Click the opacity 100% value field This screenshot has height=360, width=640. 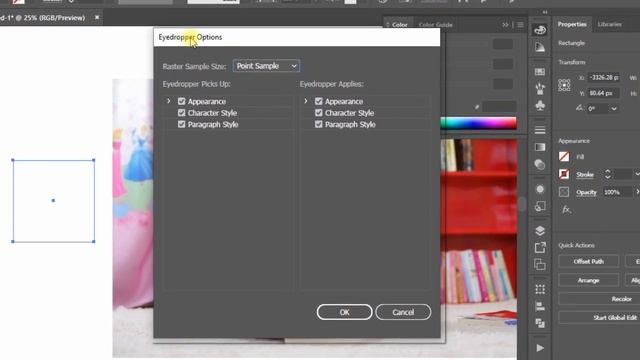coord(616,192)
